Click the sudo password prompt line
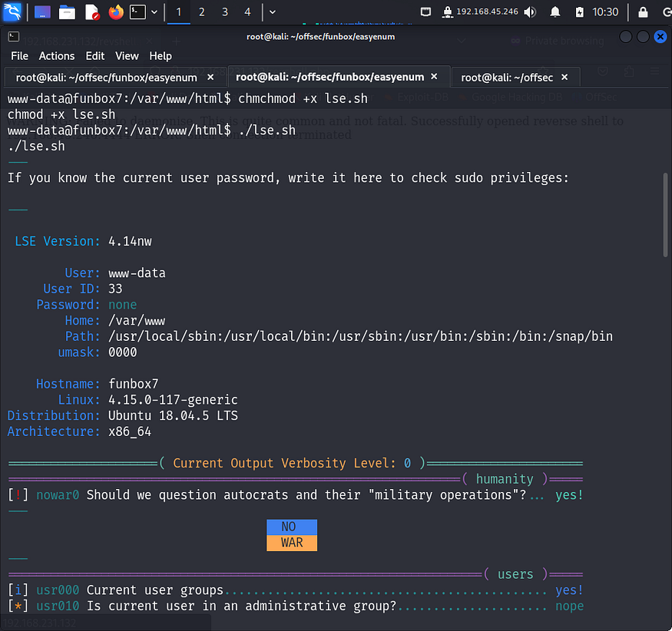The image size is (672, 631). coord(288,178)
